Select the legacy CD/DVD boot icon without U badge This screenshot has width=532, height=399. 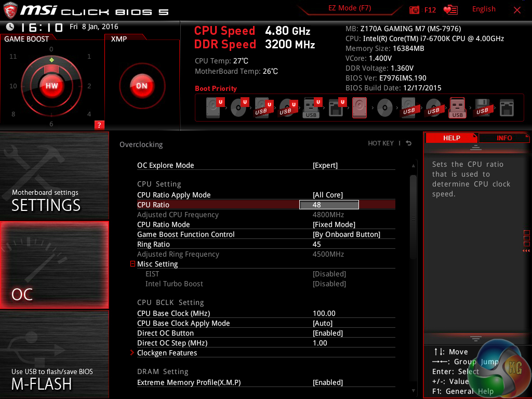pos(385,108)
